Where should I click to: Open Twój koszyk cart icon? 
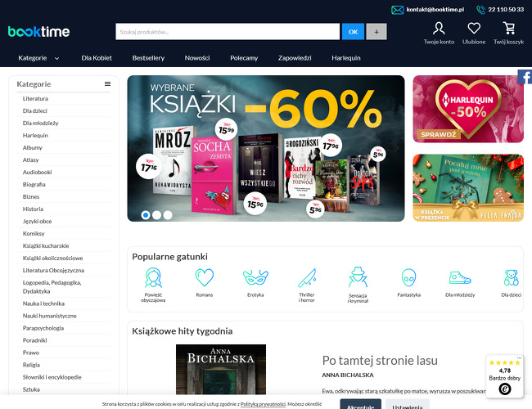[x=508, y=28]
